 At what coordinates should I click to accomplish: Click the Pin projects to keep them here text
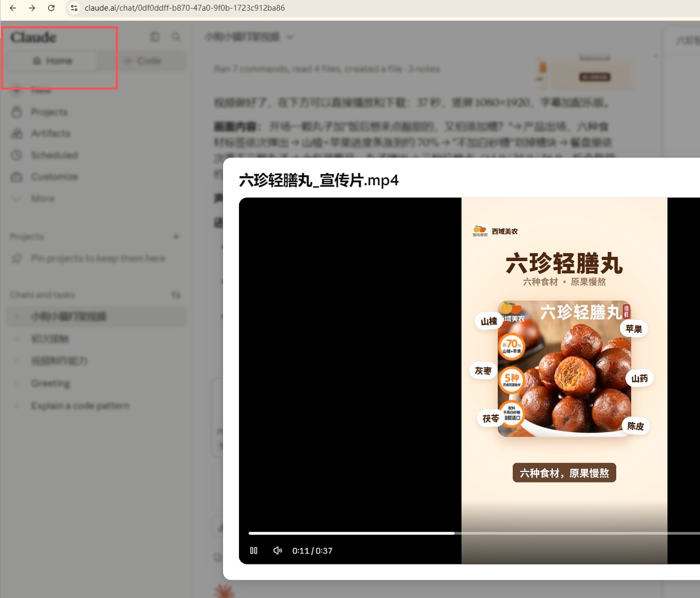pyautogui.click(x=98, y=258)
